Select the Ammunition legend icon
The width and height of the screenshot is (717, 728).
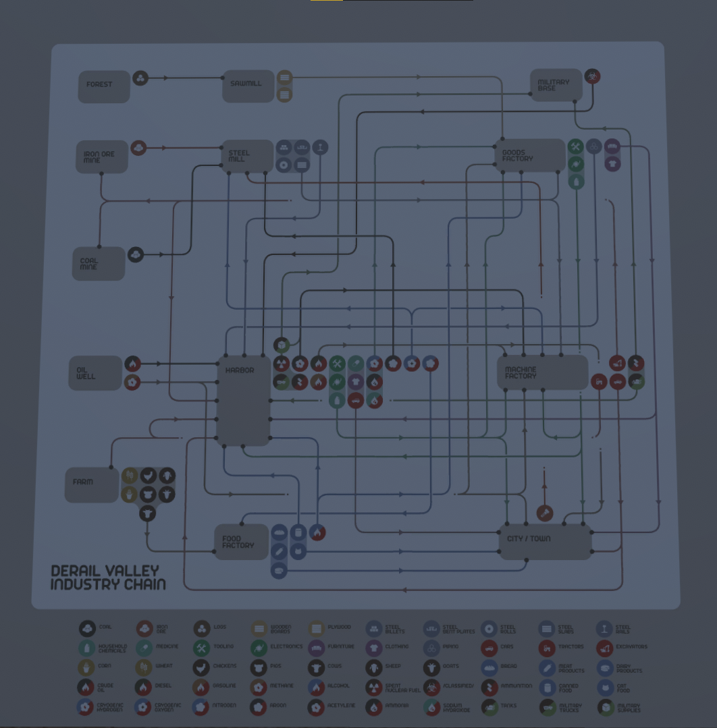click(x=489, y=687)
